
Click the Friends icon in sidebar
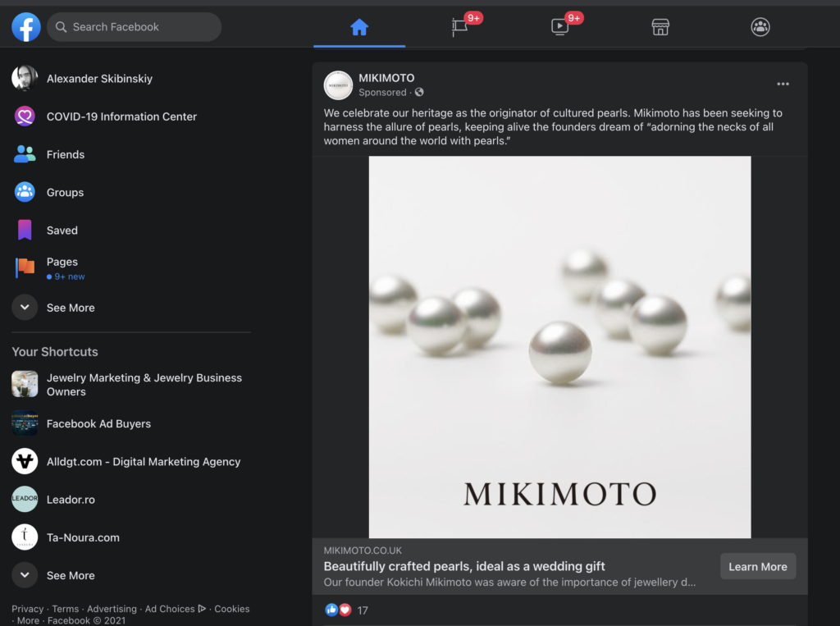click(x=25, y=154)
